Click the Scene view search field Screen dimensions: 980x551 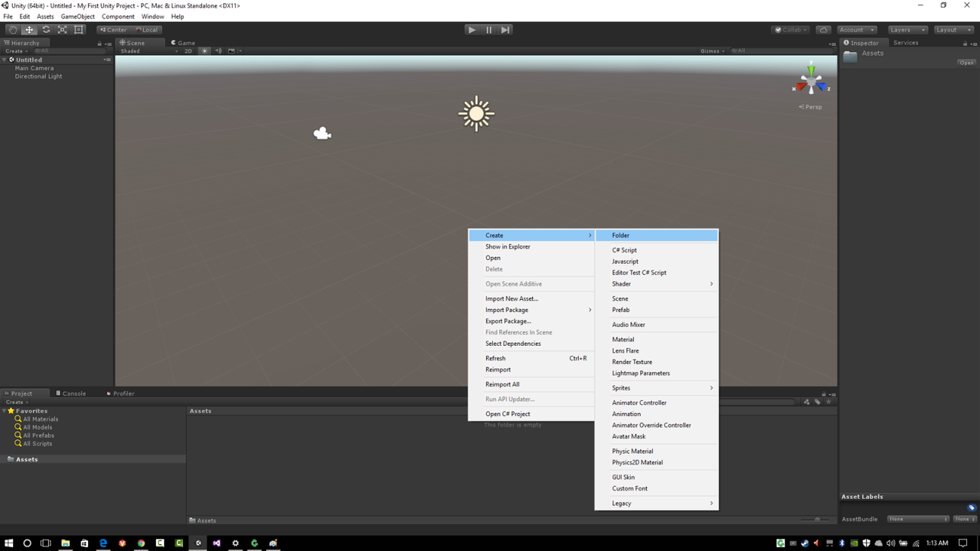point(781,51)
